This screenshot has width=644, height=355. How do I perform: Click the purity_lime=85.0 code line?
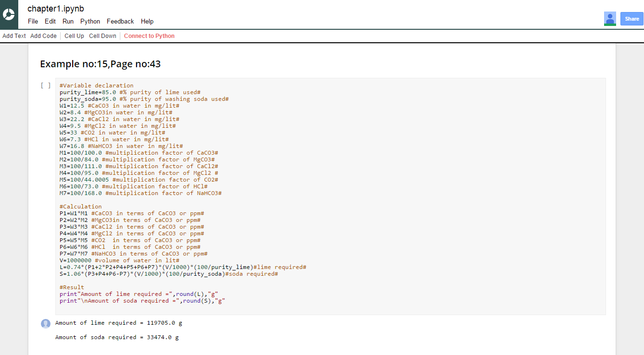point(130,92)
